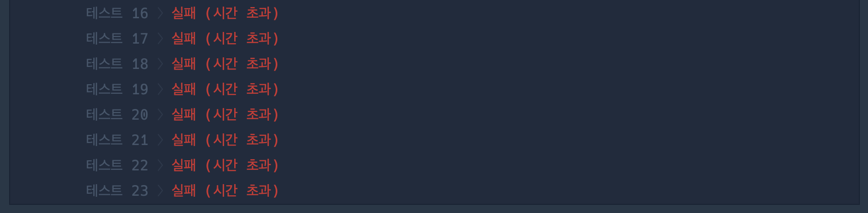Viewport: 868px width, 213px height.
Task: Click the 테스트 22 label
Action: pyautogui.click(x=117, y=165)
